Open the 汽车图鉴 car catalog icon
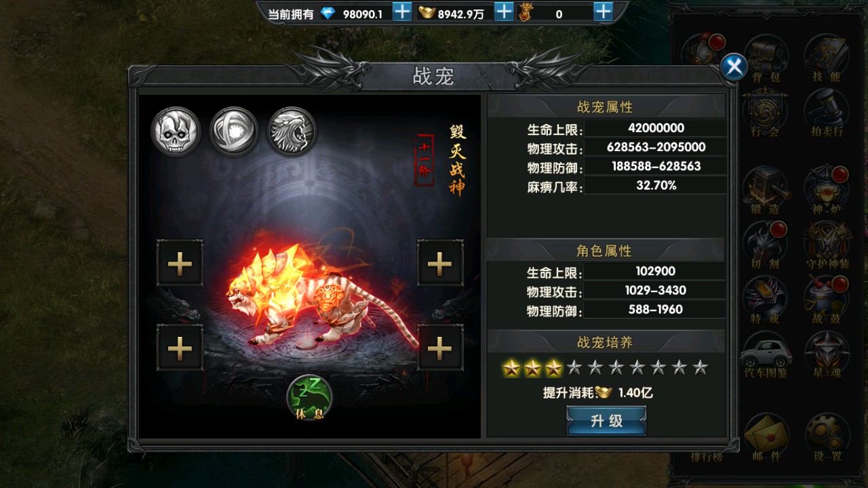 point(766,355)
